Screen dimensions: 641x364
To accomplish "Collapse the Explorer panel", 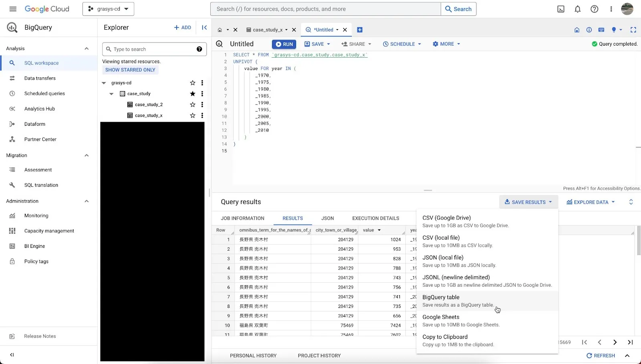I will [x=204, y=27].
